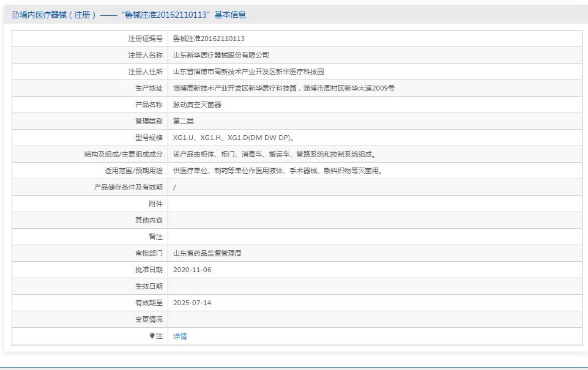
Task: Click the document icon in the page header
Action: [15, 15]
